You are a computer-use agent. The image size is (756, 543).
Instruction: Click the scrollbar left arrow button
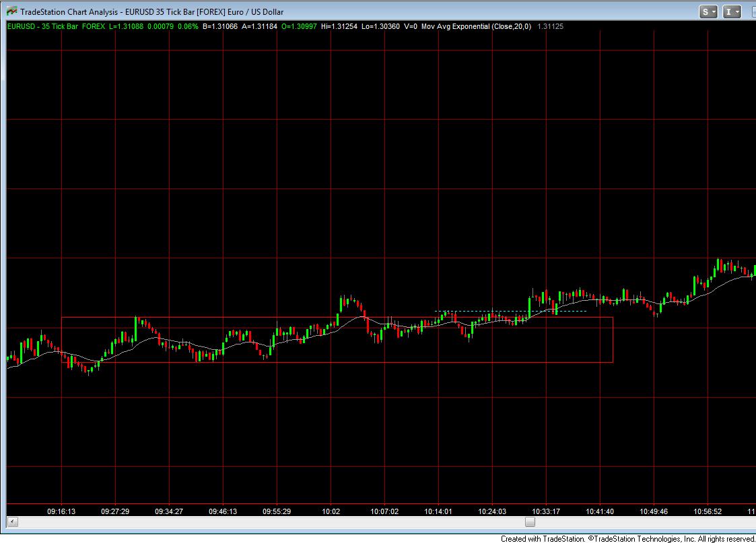click(x=13, y=521)
